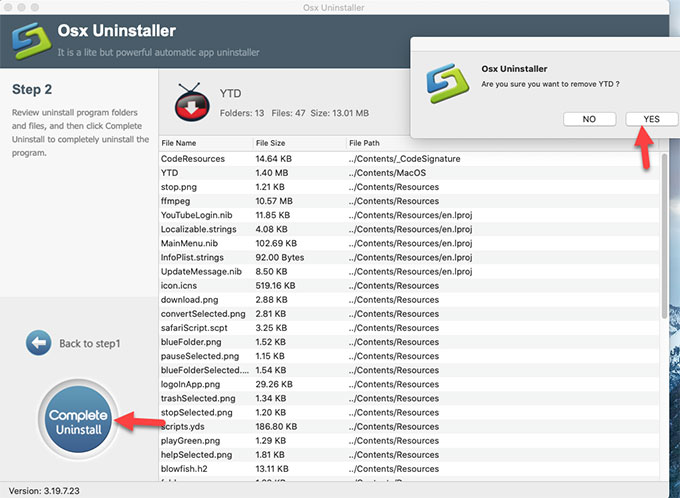Cancel removal with the NO button

(589, 119)
